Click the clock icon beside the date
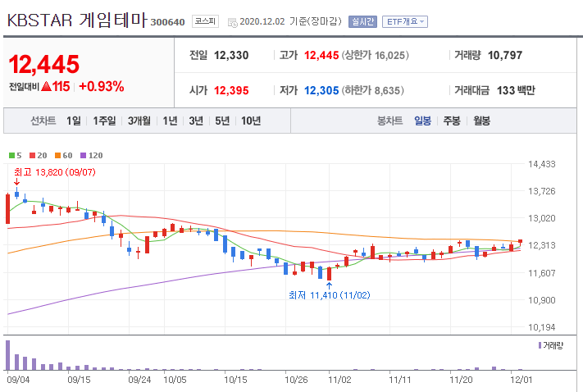Screen dimensions: 583x392 [232, 23]
